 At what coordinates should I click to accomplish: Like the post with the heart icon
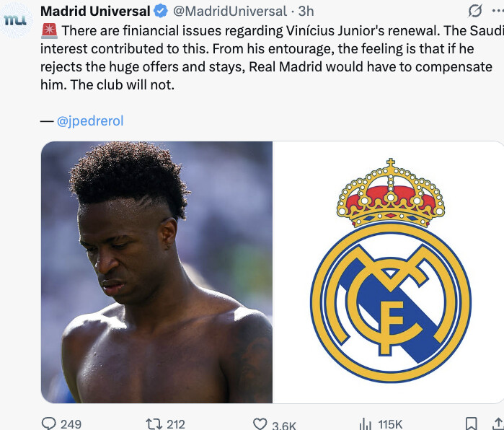[x=260, y=424]
